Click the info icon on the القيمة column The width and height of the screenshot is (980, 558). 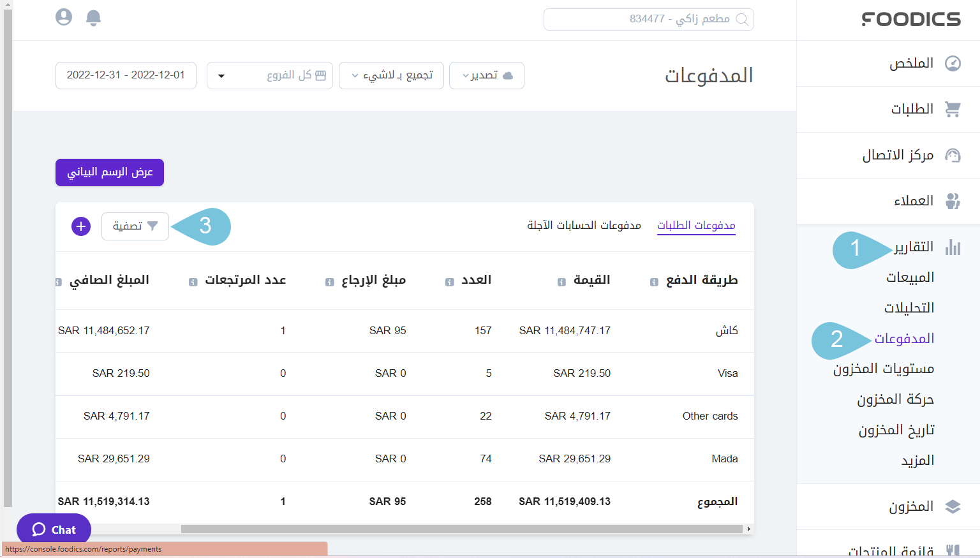tap(561, 281)
